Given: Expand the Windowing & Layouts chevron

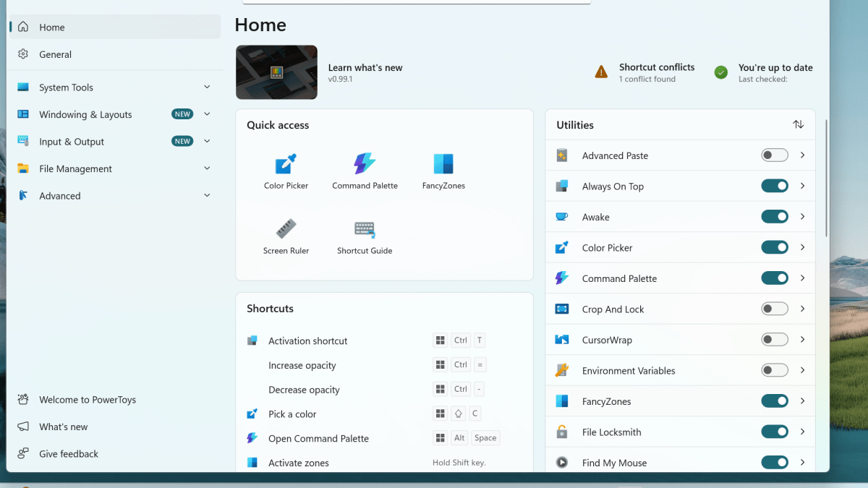Looking at the screenshot, I should point(207,114).
